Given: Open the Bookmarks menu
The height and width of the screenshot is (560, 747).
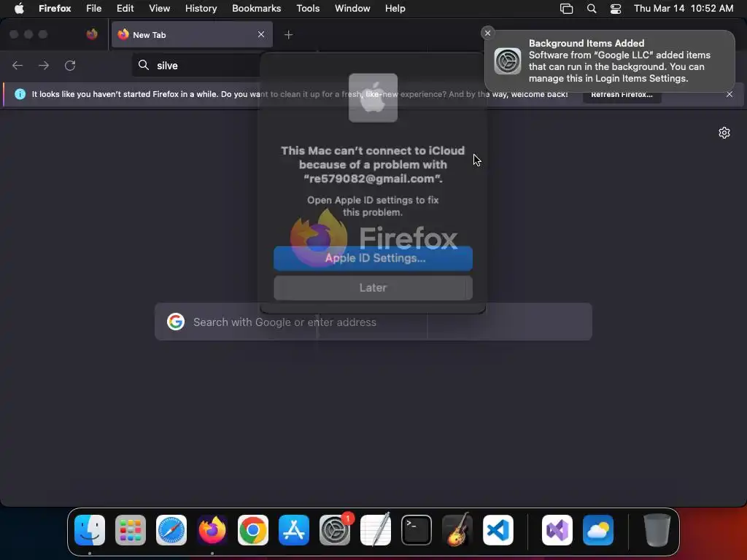Looking at the screenshot, I should pos(256,9).
